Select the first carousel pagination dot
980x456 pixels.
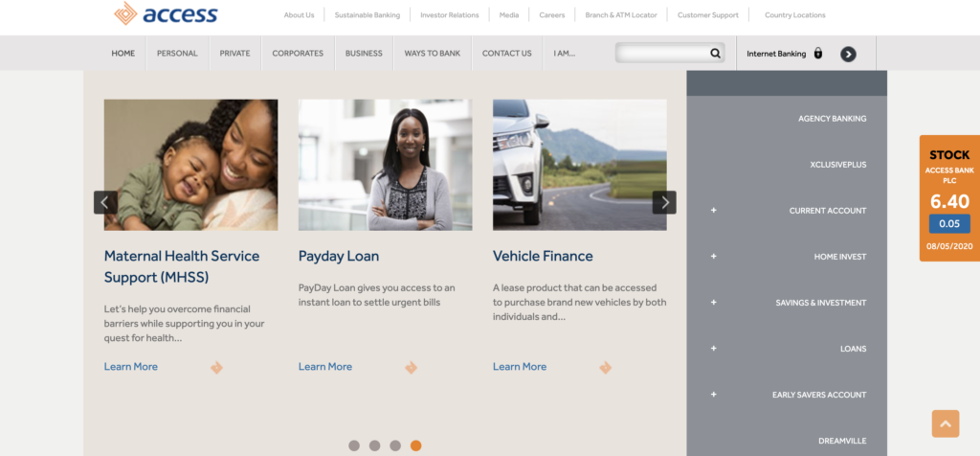pos(354,445)
